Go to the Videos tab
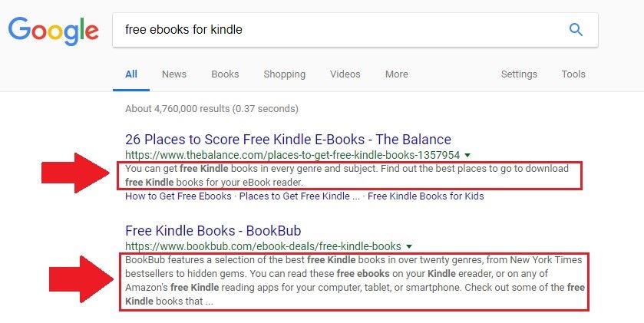This screenshot has height=323, width=644. 345,74
